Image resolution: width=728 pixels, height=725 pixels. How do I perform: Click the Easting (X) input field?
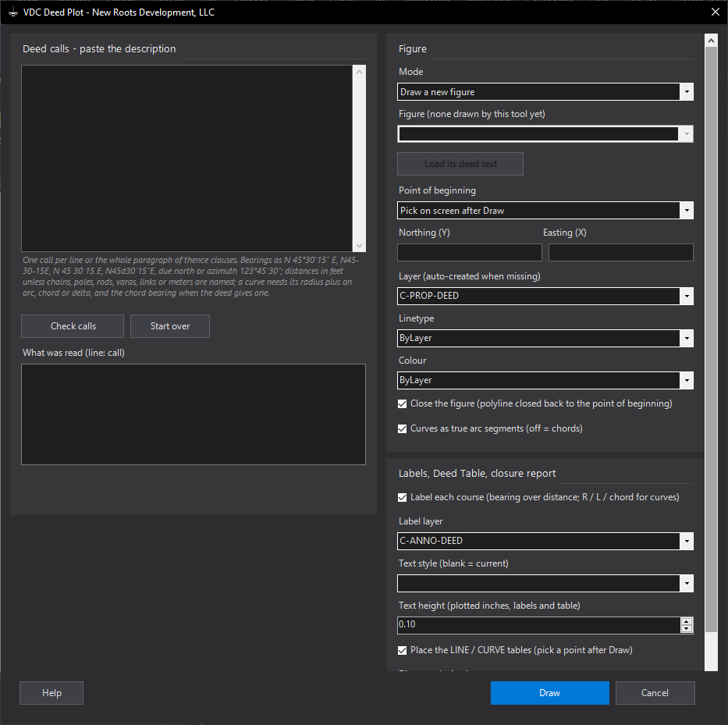click(x=621, y=253)
